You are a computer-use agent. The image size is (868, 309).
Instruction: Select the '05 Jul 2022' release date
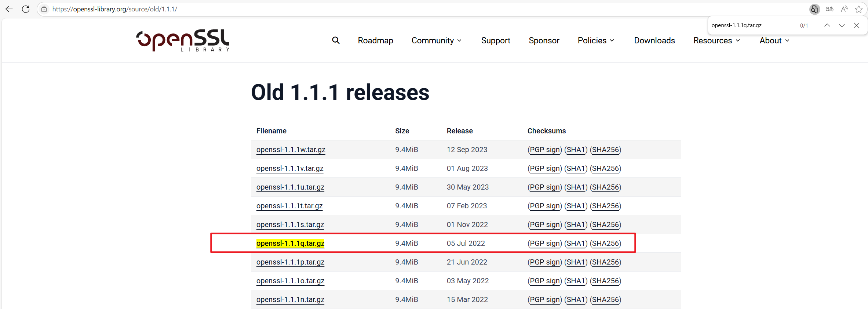pyautogui.click(x=466, y=243)
